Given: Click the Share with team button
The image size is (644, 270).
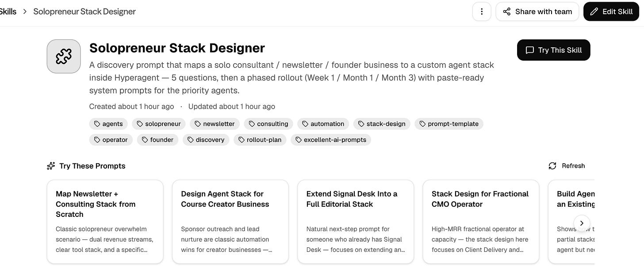Looking at the screenshot, I should 537,12.
